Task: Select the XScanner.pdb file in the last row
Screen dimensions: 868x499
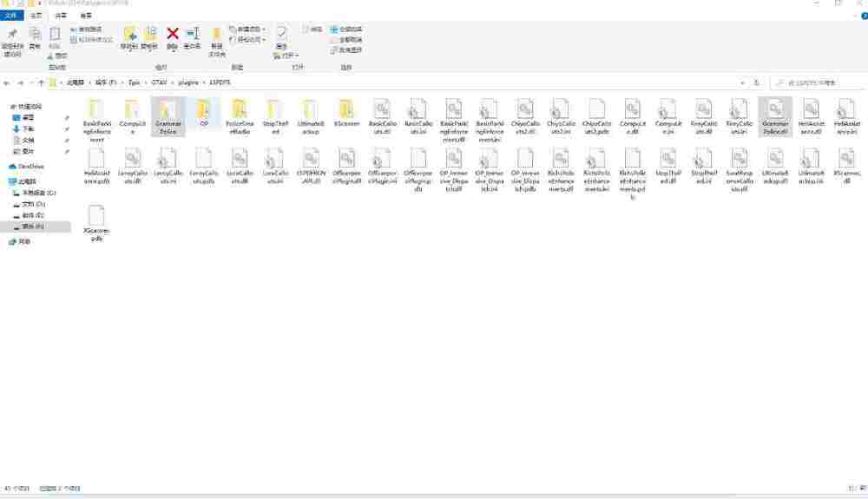Action: (x=96, y=223)
